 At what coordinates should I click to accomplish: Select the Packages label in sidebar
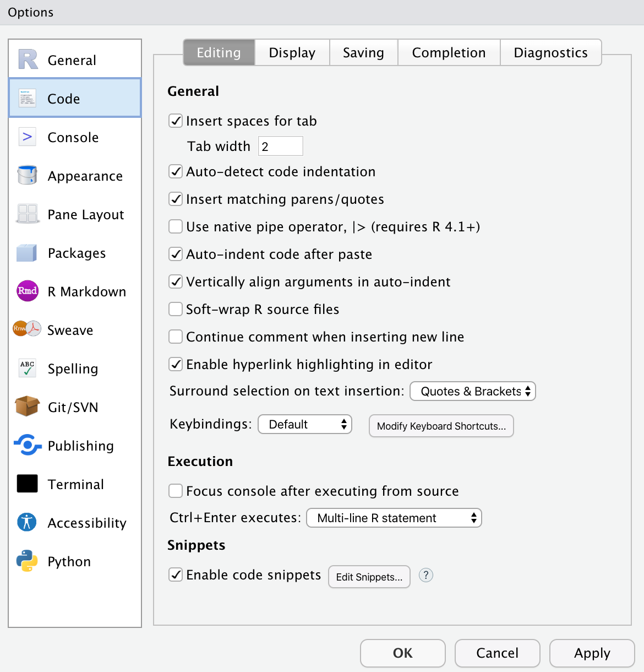point(77,253)
